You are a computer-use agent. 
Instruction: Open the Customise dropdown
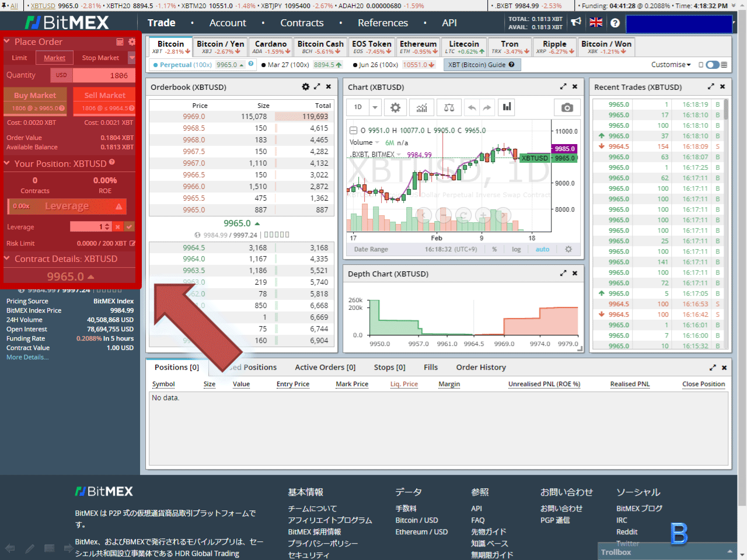(x=671, y=65)
